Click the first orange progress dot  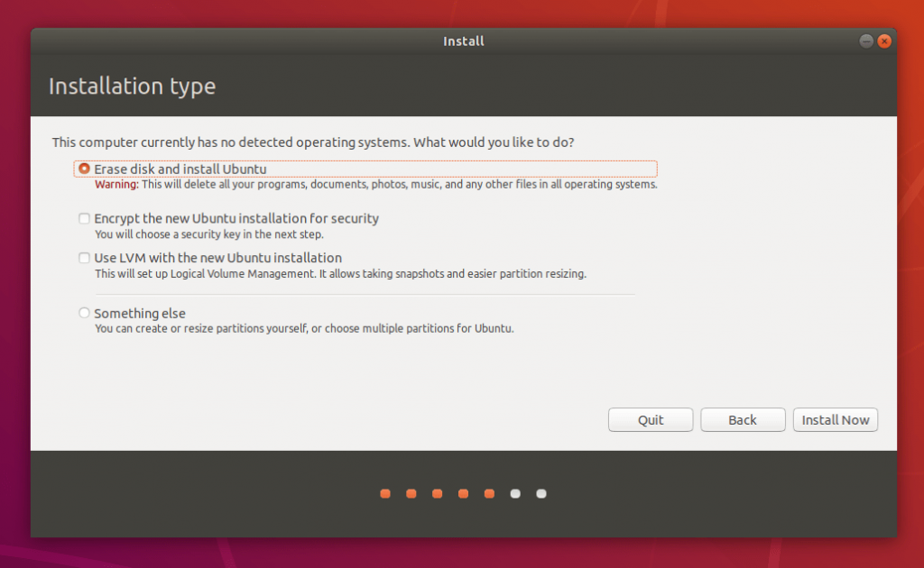point(385,493)
